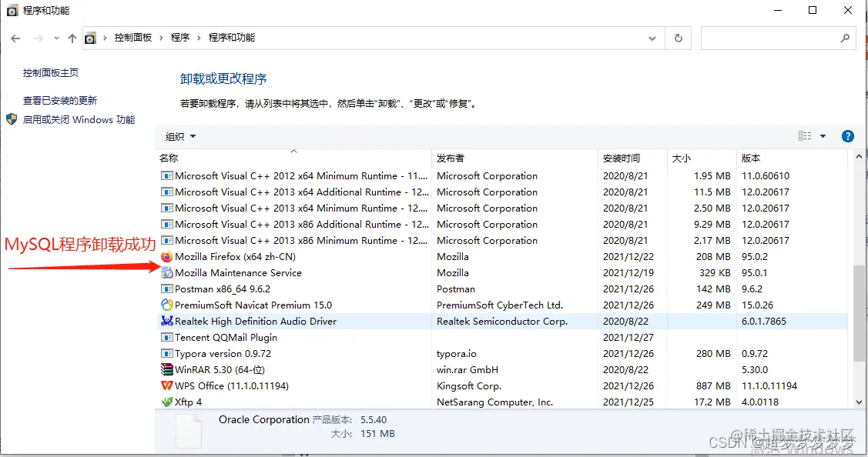Select Mozilla Firefox (x64 zh-CN) entry name
The width and height of the screenshot is (868, 457).
(x=235, y=257)
